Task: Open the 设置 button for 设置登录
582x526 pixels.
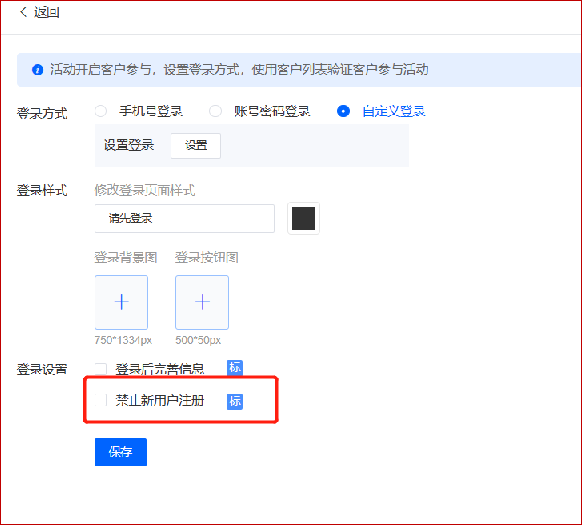Action: [196, 146]
